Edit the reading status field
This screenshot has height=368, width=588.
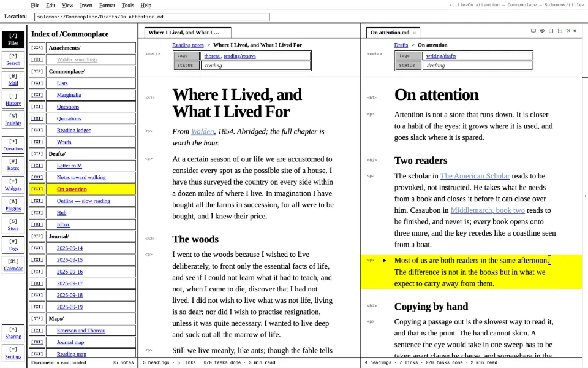[256, 66]
